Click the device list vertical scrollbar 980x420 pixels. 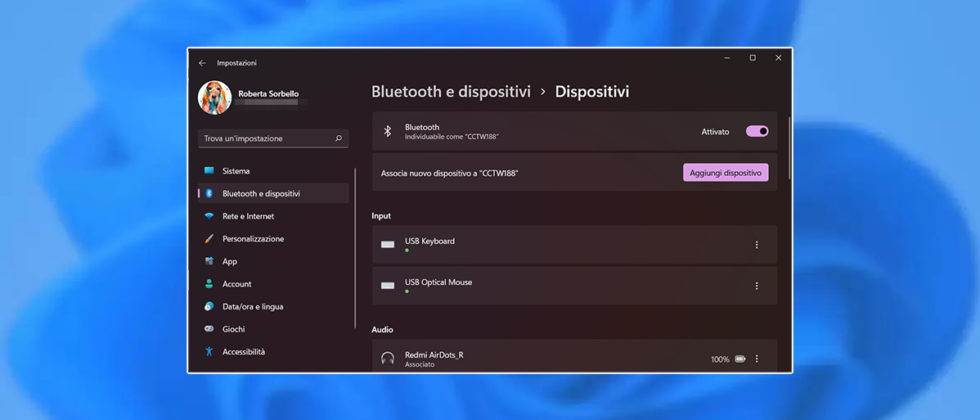pos(790,150)
